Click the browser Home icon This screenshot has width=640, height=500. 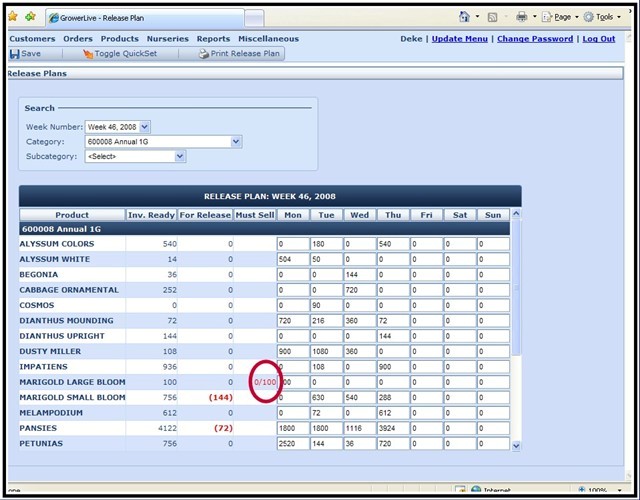[x=465, y=17]
